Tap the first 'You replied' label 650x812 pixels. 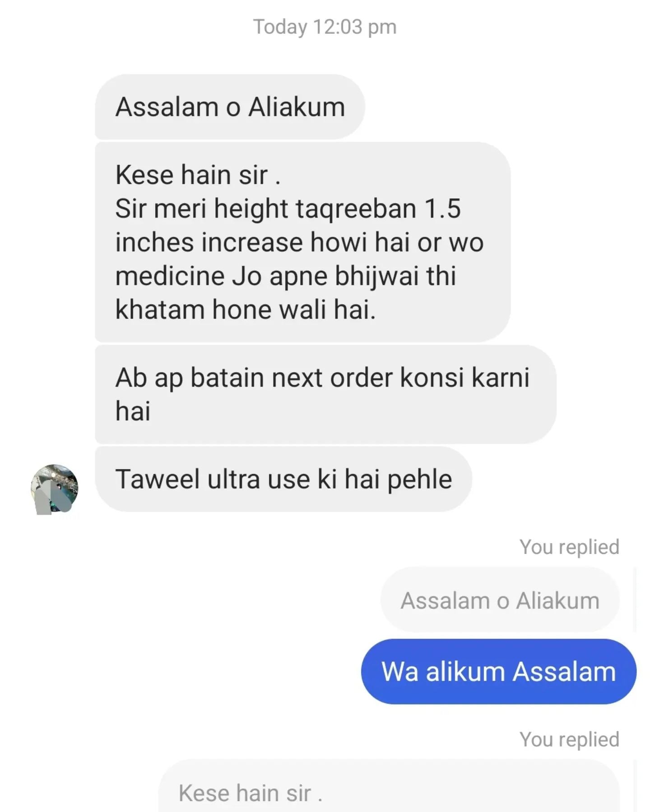click(x=569, y=547)
